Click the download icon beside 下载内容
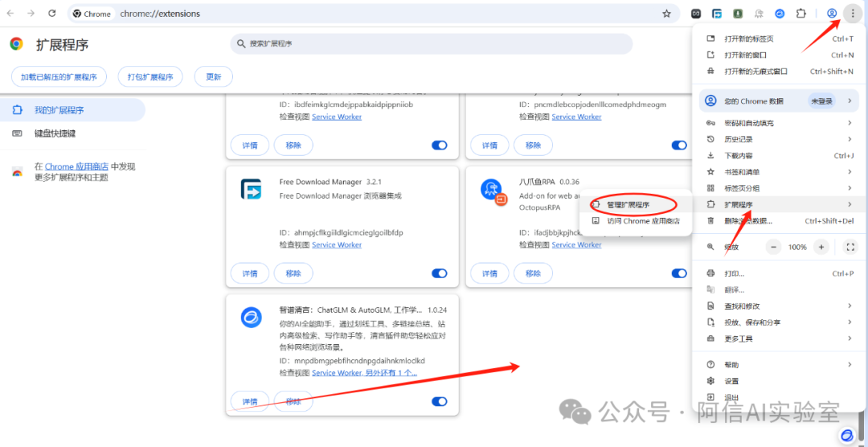This screenshot has width=868, height=447. point(711,156)
